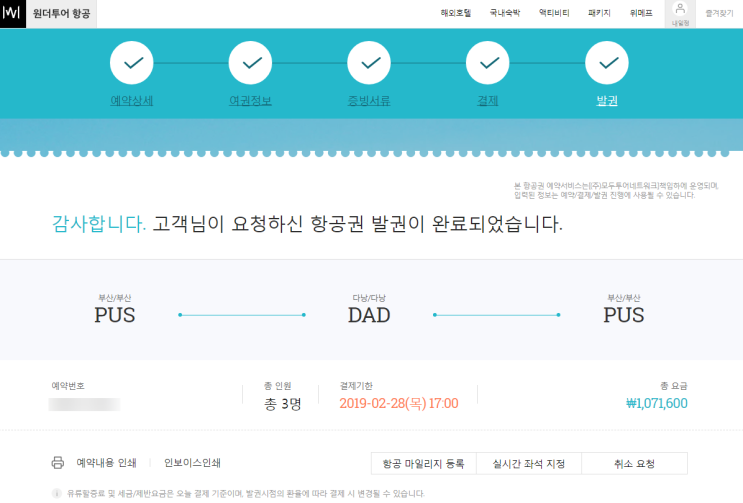This screenshot has height=503, width=743.
Task: Select the payment deadline 2019-02-28(목) 17:00
Action: pyautogui.click(x=399, y=403)
